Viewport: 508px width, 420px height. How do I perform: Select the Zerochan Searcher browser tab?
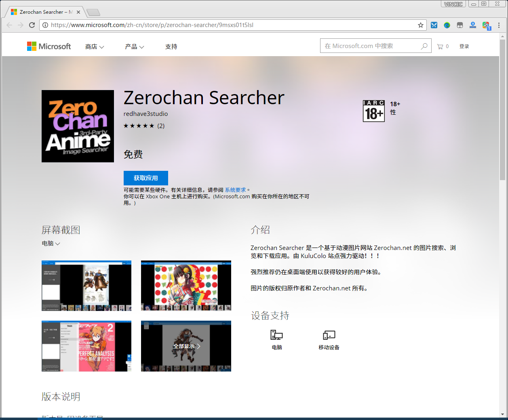pos(46,12)
